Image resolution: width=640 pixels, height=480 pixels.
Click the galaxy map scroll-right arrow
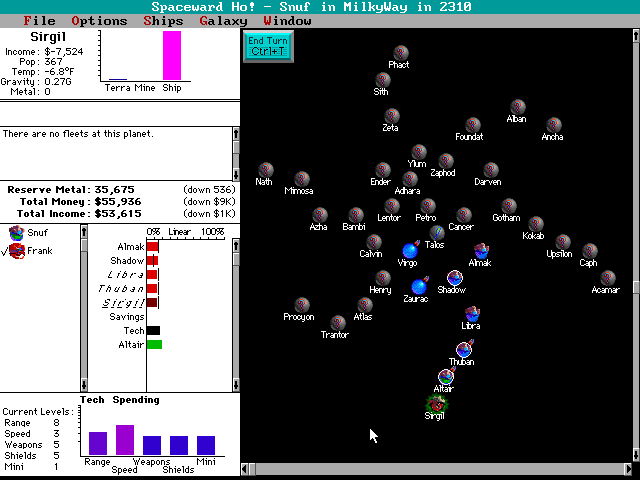point(629,469)
